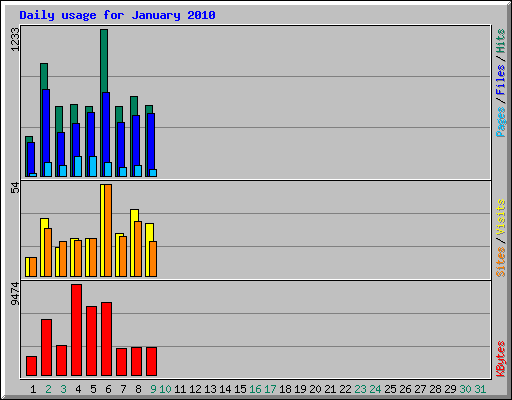Click the blue Files legend label
The image size is (512, 400).
tap(500, 79)
